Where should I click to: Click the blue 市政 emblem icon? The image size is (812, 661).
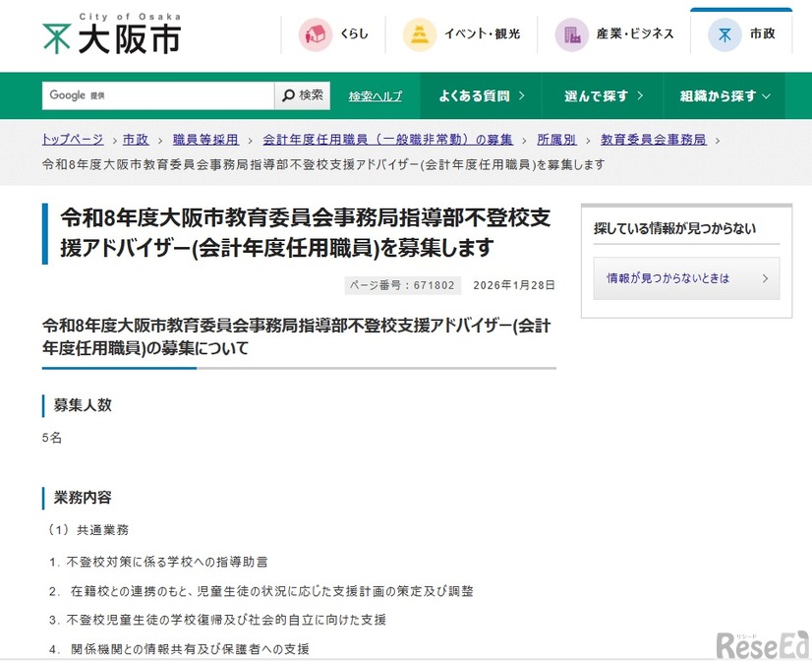point(725,32)
